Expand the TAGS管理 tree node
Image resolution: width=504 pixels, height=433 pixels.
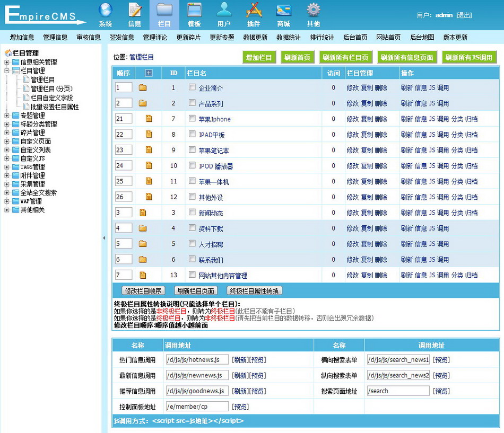(7, 167)
